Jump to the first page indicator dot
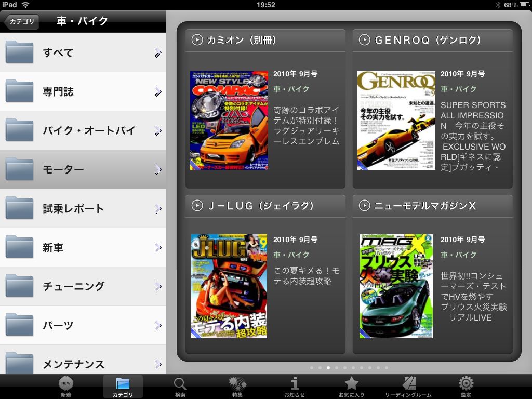The height and width of the screenshot is (399, 532). pyautogui.click(x=312, y=368)
